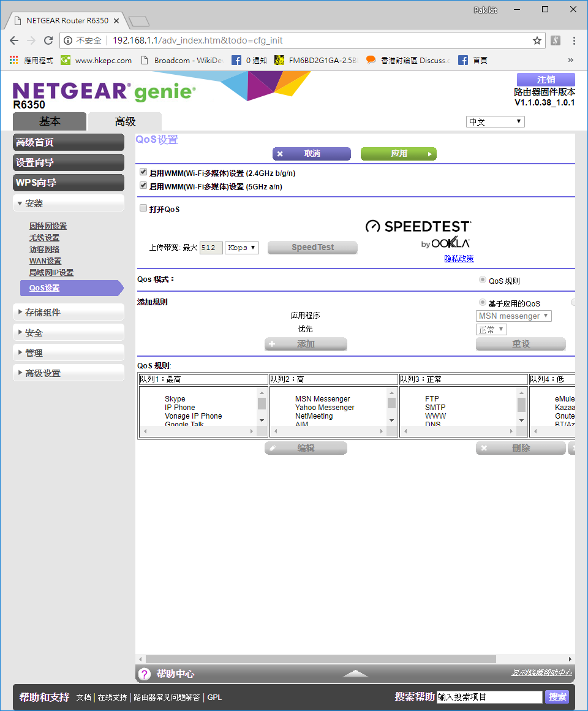Select the 基于应用的QoS radio button
588x711 pixels.
[483, 302]
